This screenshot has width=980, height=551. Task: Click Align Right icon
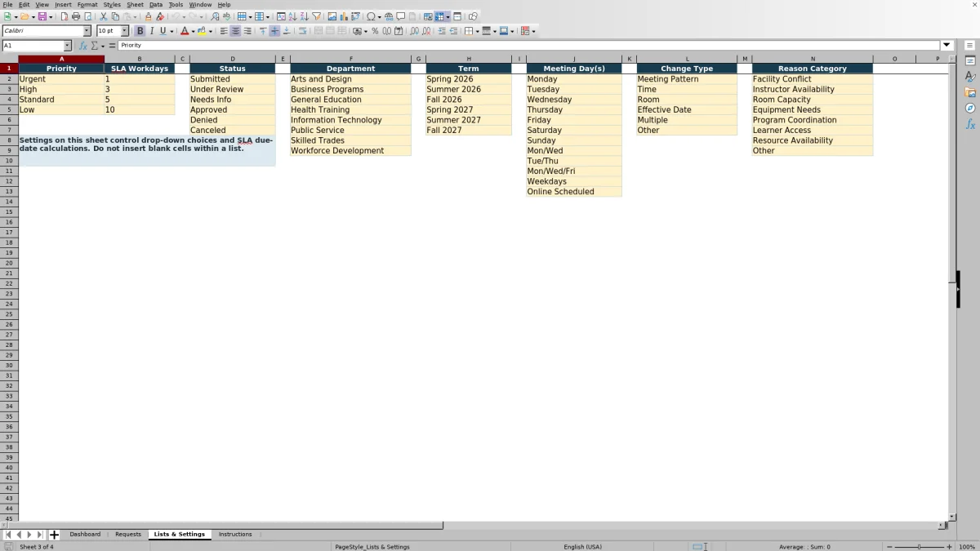pos(247,31)
